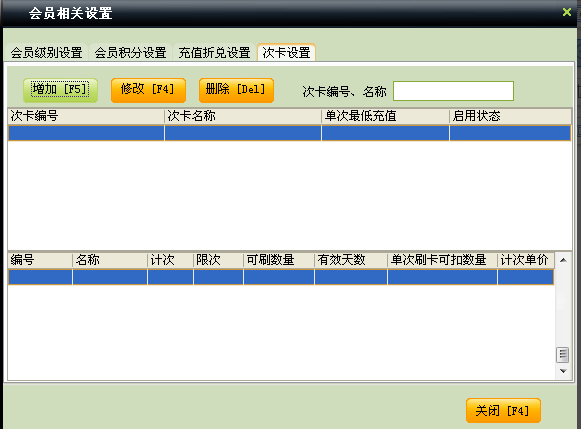The height and width of the screenshot is (429, 581).
Task: Click the 计次单价 column header
Action: [x=526, y=260]
